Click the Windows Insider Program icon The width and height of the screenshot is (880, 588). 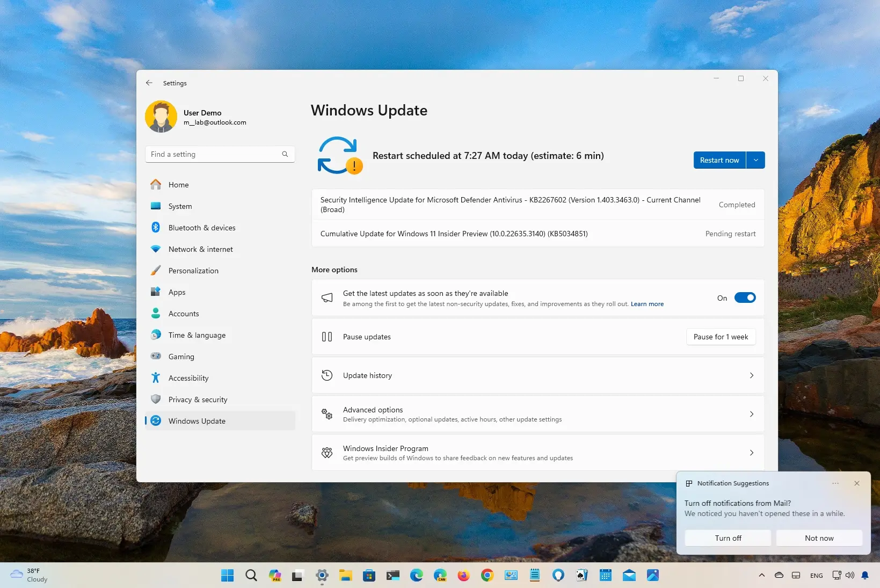[x=327, y=453]
